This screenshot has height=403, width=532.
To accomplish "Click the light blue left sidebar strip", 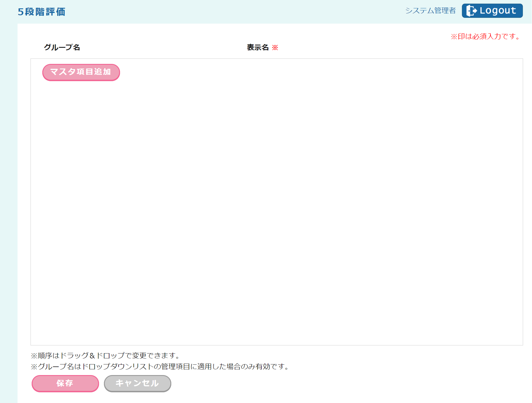I will pos(9,201).
